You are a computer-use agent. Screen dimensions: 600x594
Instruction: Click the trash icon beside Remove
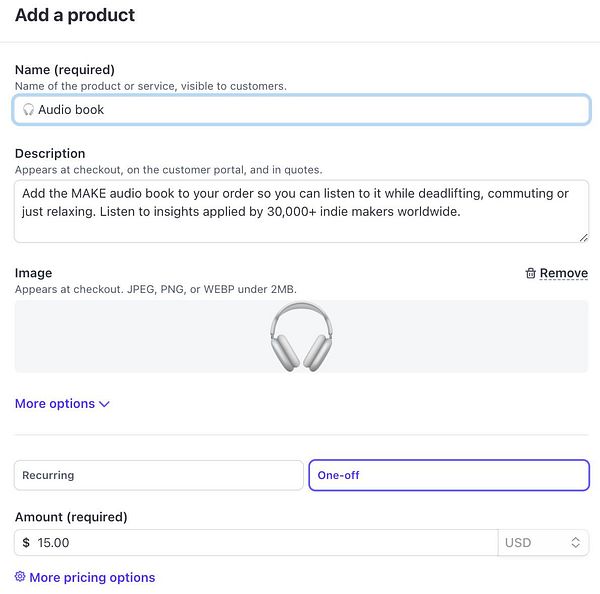(530, 273)
